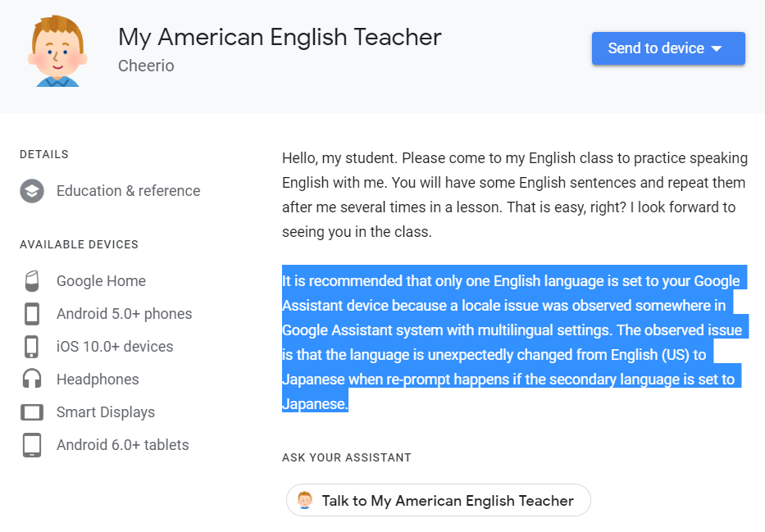Click the Google Home speaker icon
765x532 pixels.
click(32, 281)
